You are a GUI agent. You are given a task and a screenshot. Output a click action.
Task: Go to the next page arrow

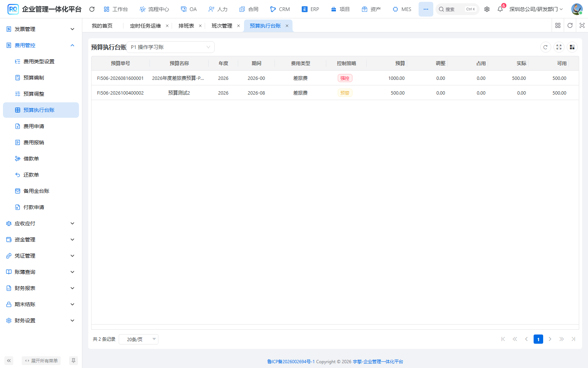point(550,339)
